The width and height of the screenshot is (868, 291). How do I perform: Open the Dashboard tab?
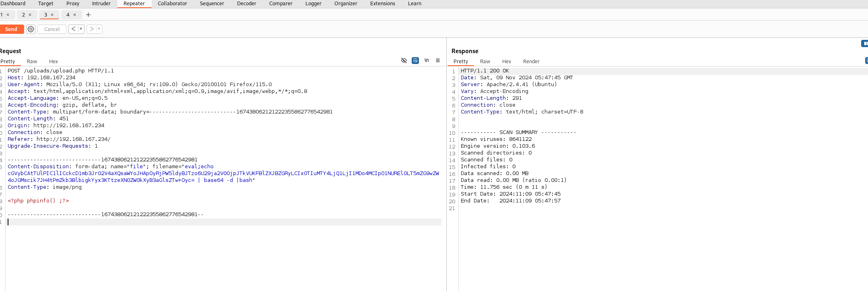point(13,3)
